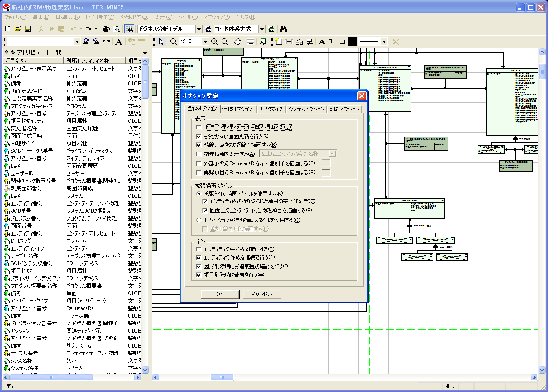Click the find next binoculars icon in the attribute panel
Viewport: 548px width, 392px height.
click(86, 41)
